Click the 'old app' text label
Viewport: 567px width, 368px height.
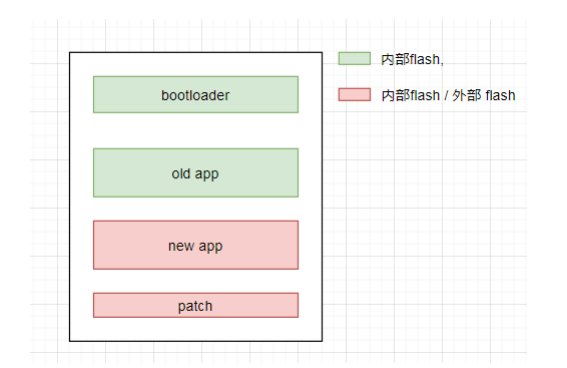click(x=195, y=174)
